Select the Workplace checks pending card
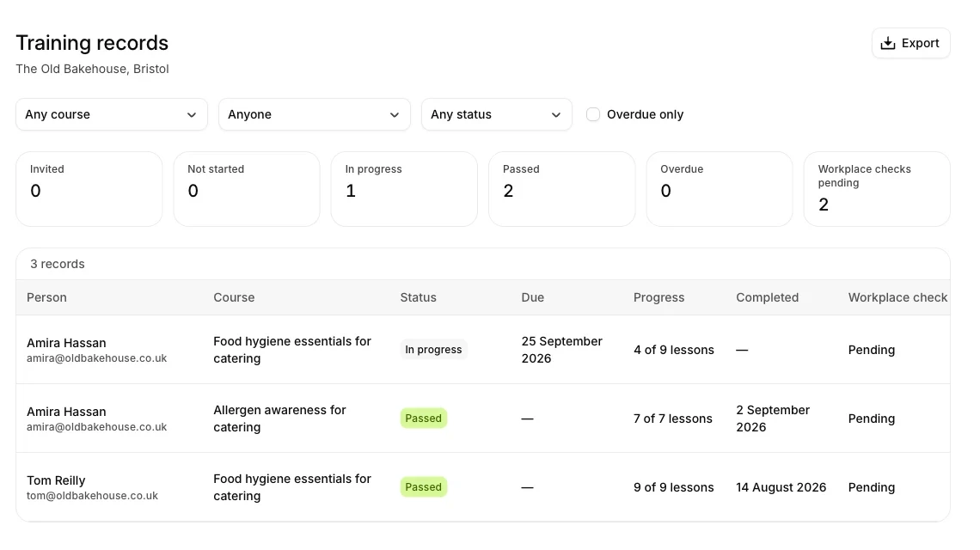The width and height of the screenshot is (980, 550). point(877,189)
